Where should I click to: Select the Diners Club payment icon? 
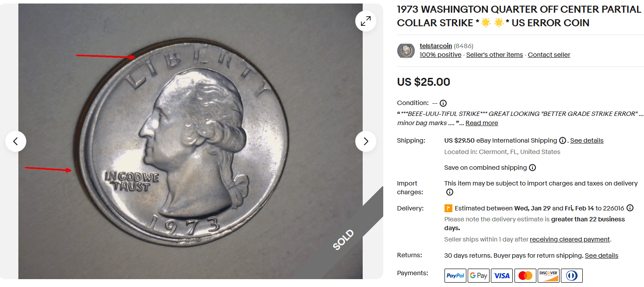571,275
